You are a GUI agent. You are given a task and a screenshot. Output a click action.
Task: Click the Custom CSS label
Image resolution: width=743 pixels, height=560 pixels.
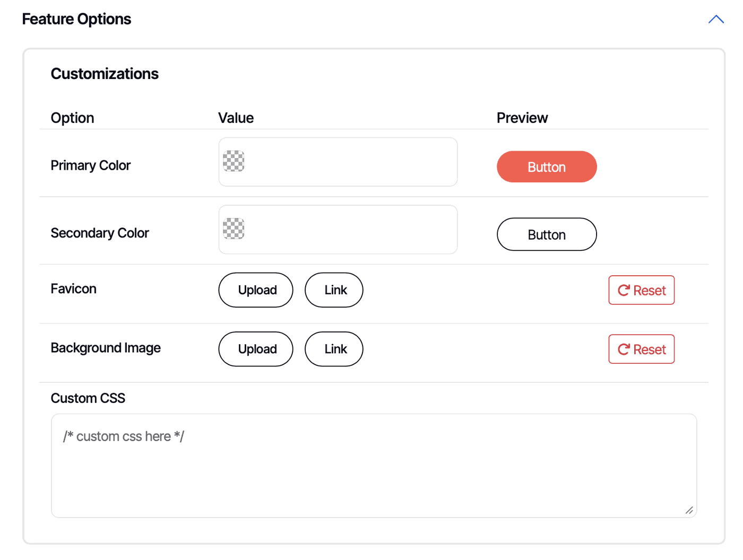click(x=88, y=398)
